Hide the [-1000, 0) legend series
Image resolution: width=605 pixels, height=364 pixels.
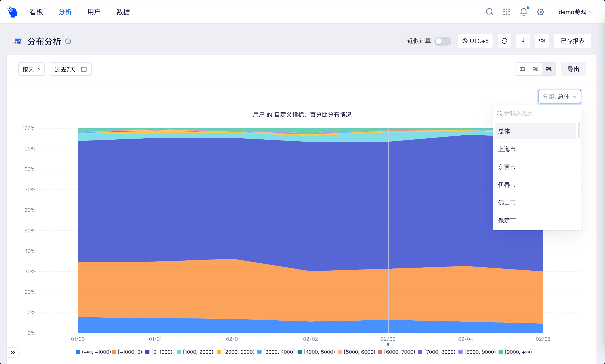127,352
